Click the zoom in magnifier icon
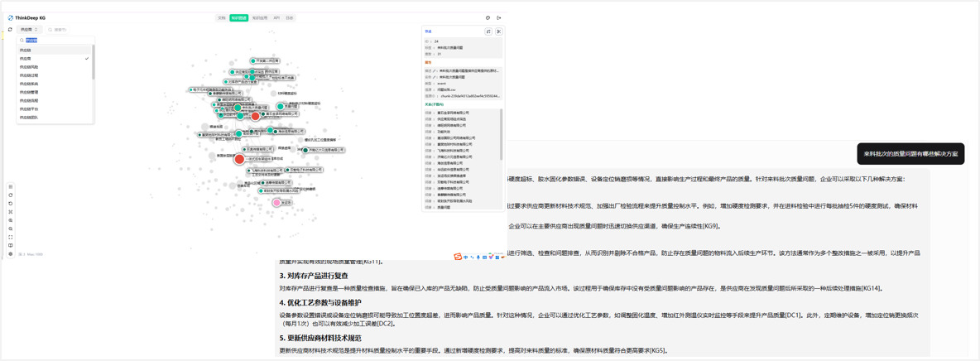Screen dimensions: 980x361 coord(11,220)
